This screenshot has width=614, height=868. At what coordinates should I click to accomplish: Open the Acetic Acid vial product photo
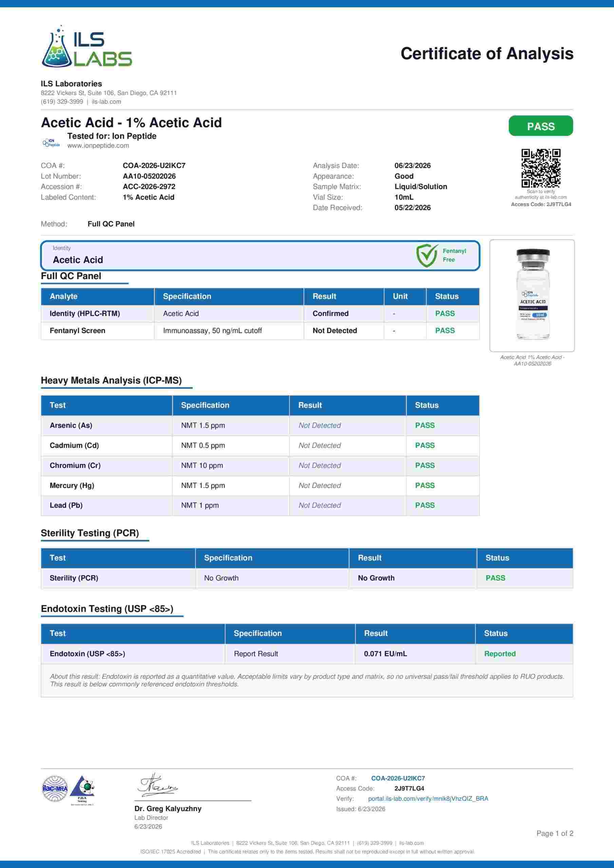point(532,295)
